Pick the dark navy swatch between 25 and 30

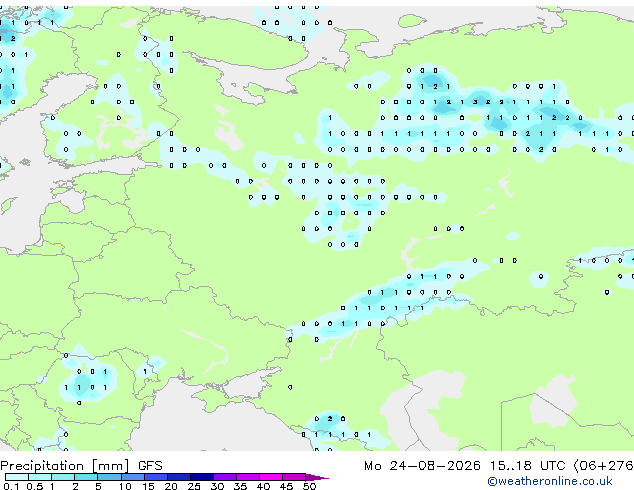click(x=202, y=477)
